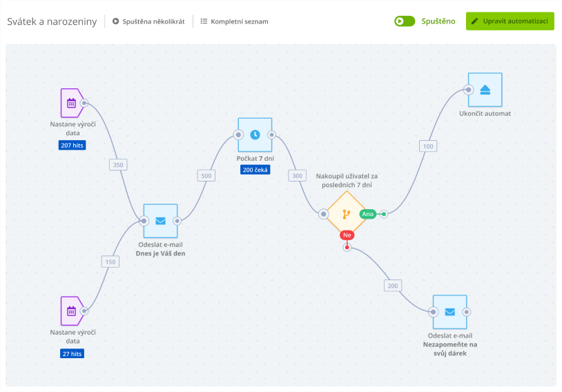Click 'Upravit automatizaci' button
562x392 pixels.
pos(510,21)
